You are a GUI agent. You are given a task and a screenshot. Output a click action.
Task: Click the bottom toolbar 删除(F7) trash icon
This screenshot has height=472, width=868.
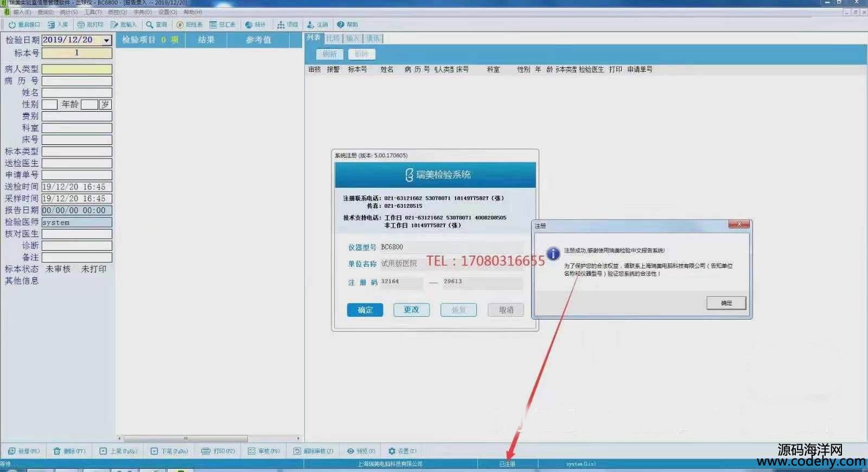[57, 451]
